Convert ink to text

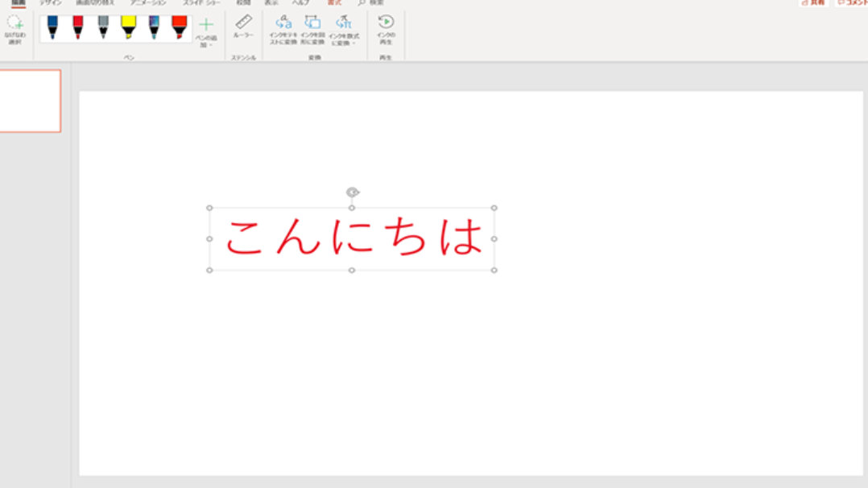[283, 30]
